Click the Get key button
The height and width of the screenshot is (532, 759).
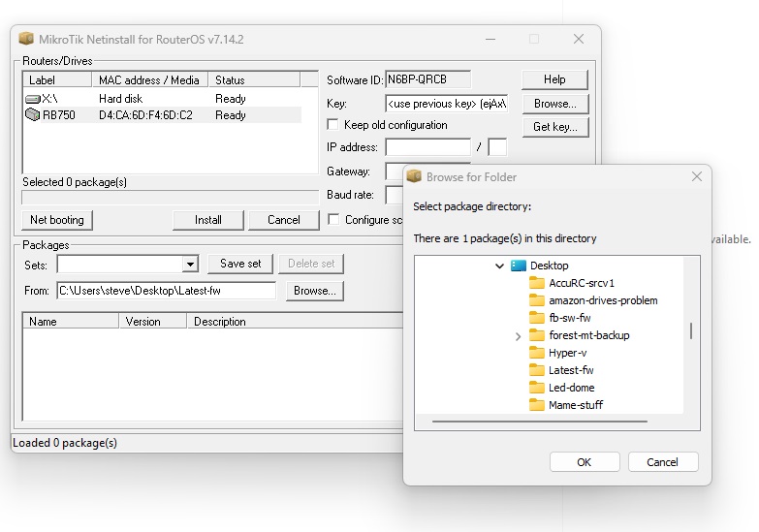click(x=555, y=127)
